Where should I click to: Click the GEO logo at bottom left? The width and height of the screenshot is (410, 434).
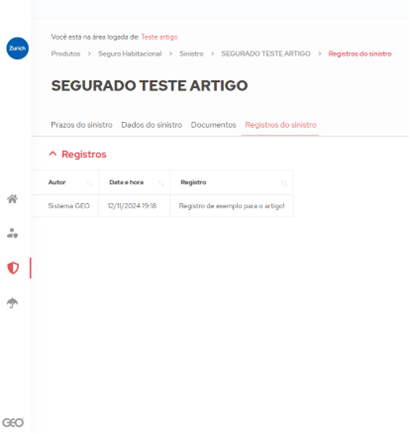pos(13,423)
